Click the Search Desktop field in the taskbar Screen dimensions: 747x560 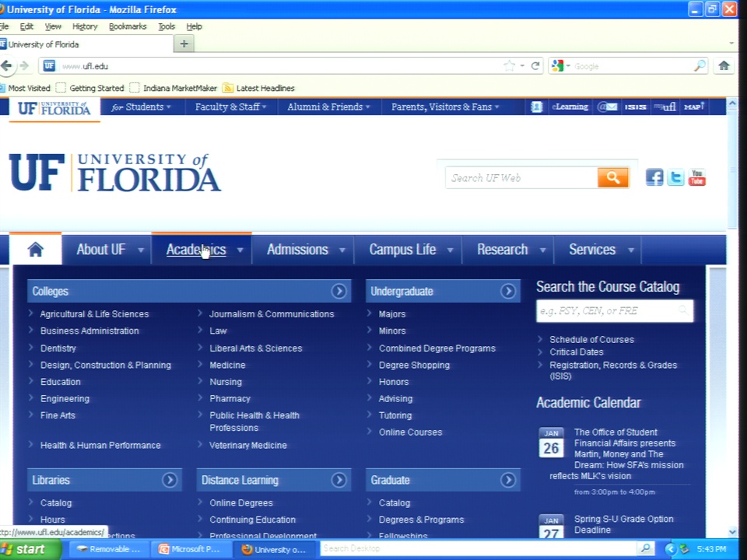point(480,548)
